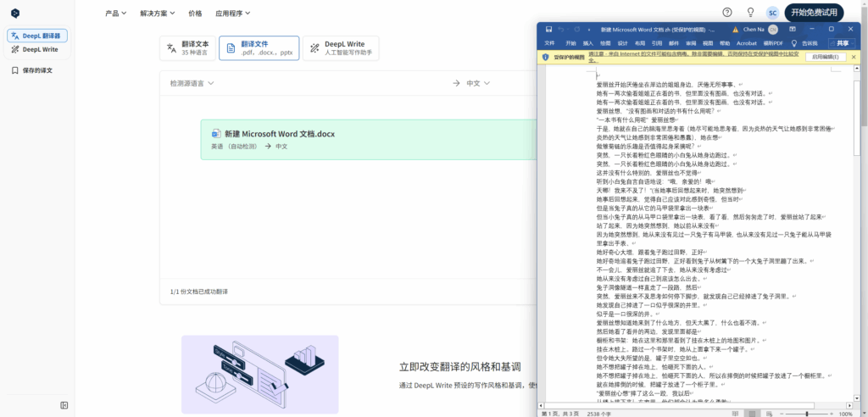The height and width of the screenshot is (417, 868).
Task: Expand the 解决方案 menu
Action: pos(158,13)
